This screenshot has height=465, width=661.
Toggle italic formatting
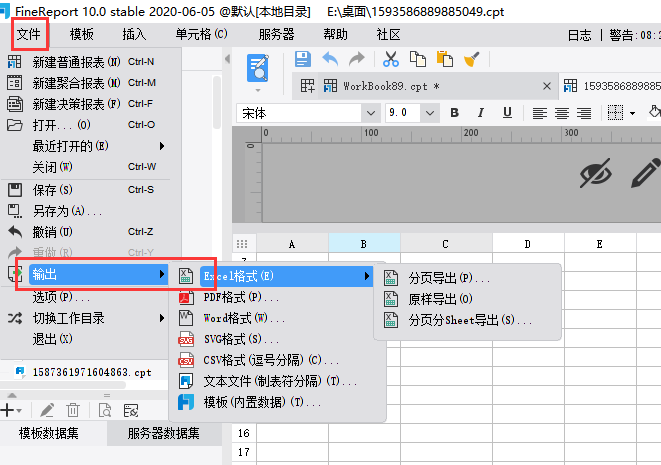click(481, 113)
